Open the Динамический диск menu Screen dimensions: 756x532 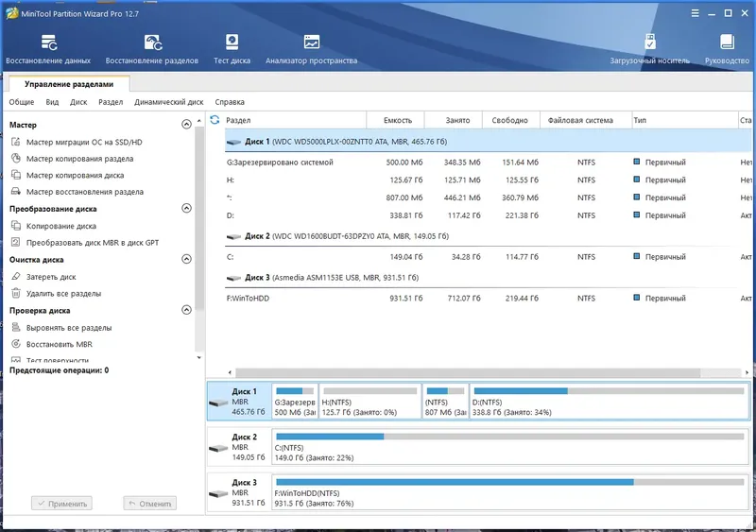[168, 102]
